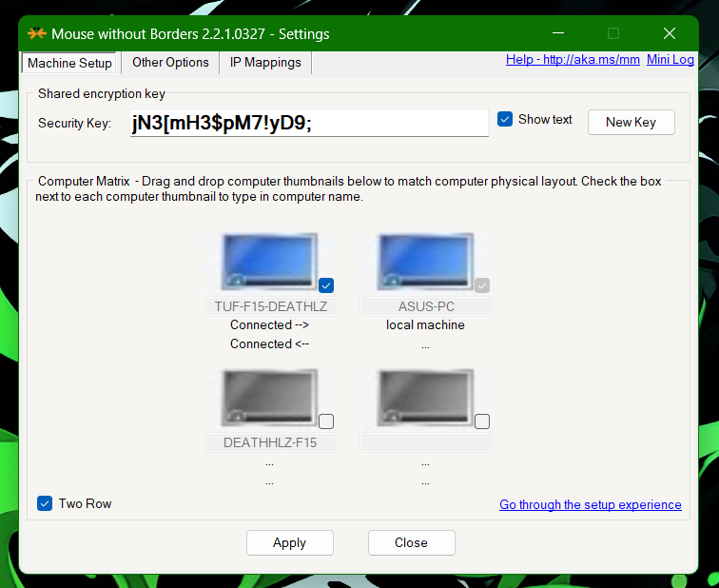Switch to the Machine Setup tab
Screen dimensions: 719x588
click(x=69, y=63)
